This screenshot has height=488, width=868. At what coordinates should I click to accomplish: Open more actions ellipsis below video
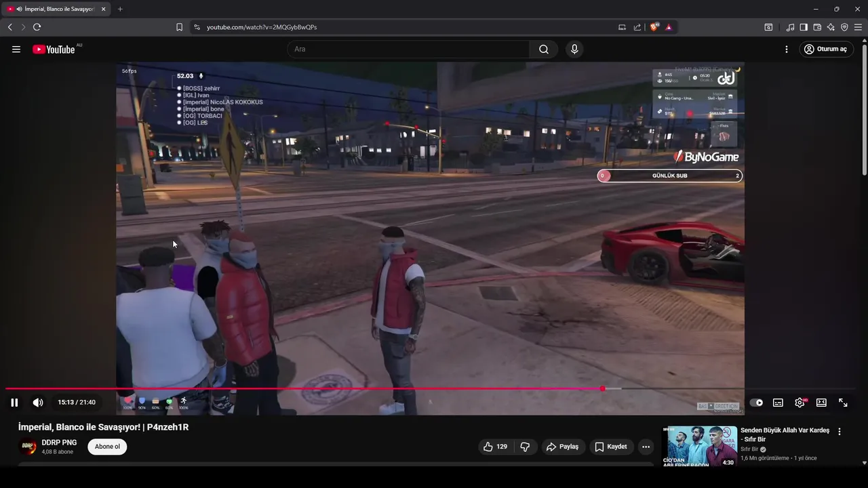[646, 447]
